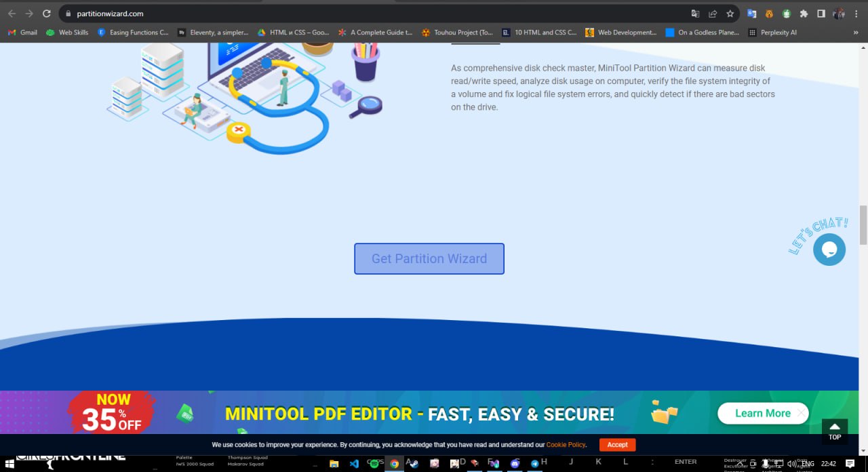Accept cookies with the Accept button
The height and width of the screenshot is (472, 868).
click(x=617, y=445)
